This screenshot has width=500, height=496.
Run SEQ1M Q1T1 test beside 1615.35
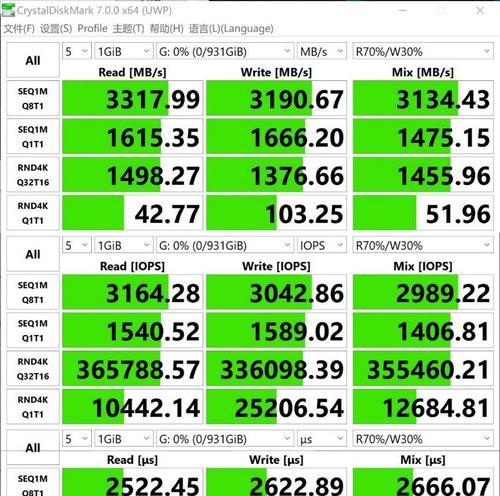point(33,136)
